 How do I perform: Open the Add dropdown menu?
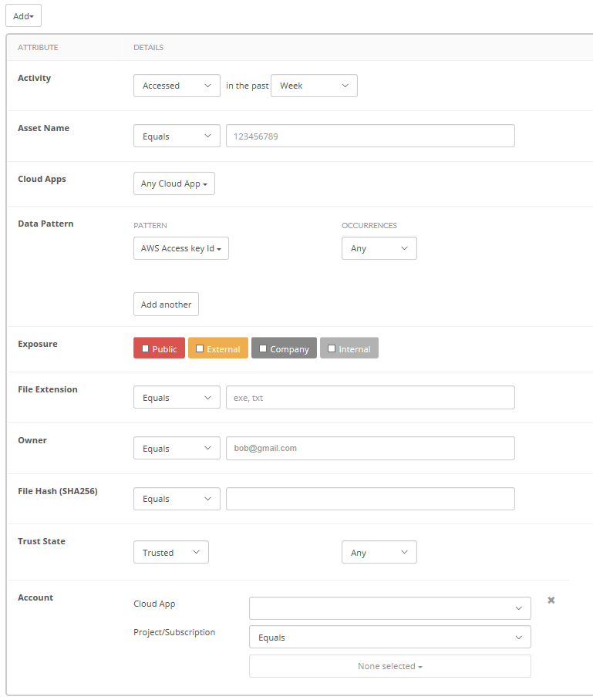coord(23,16)
